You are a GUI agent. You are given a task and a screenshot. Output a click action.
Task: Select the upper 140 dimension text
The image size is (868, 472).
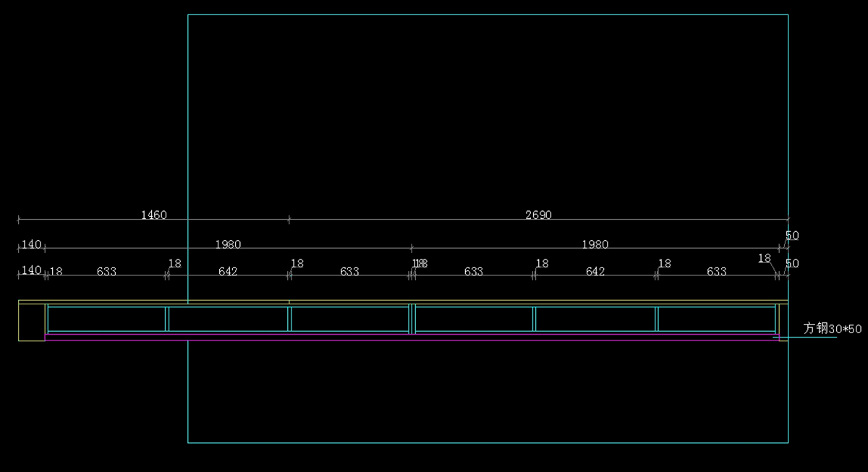(31, 244)
